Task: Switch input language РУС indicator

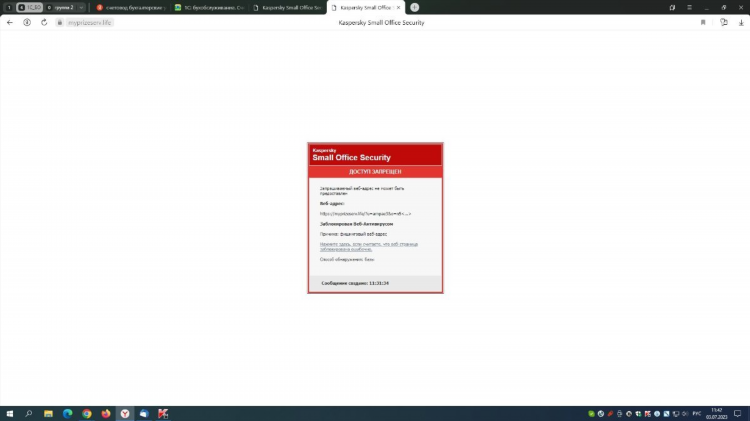Action: point(697,414)
